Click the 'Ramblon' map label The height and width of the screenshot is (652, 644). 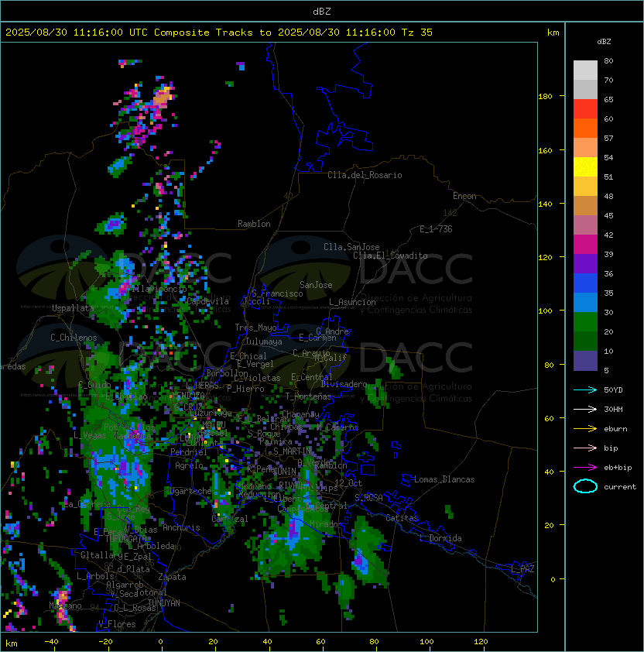click(254, 224)
